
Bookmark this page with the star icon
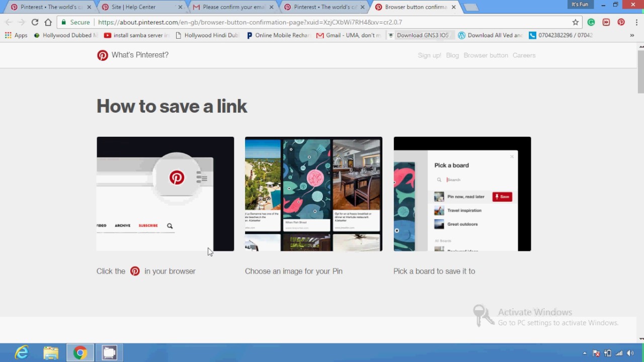coord(576,22)
